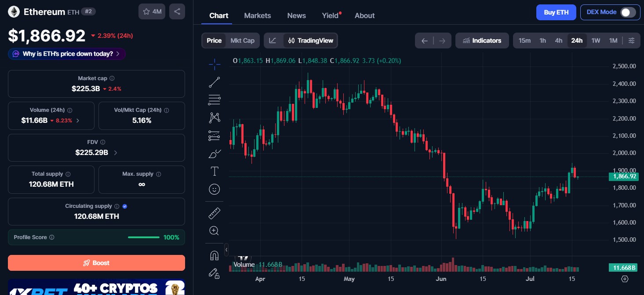Click the $225.3B market cap value
644x295 pixels.
click(86, 88)
